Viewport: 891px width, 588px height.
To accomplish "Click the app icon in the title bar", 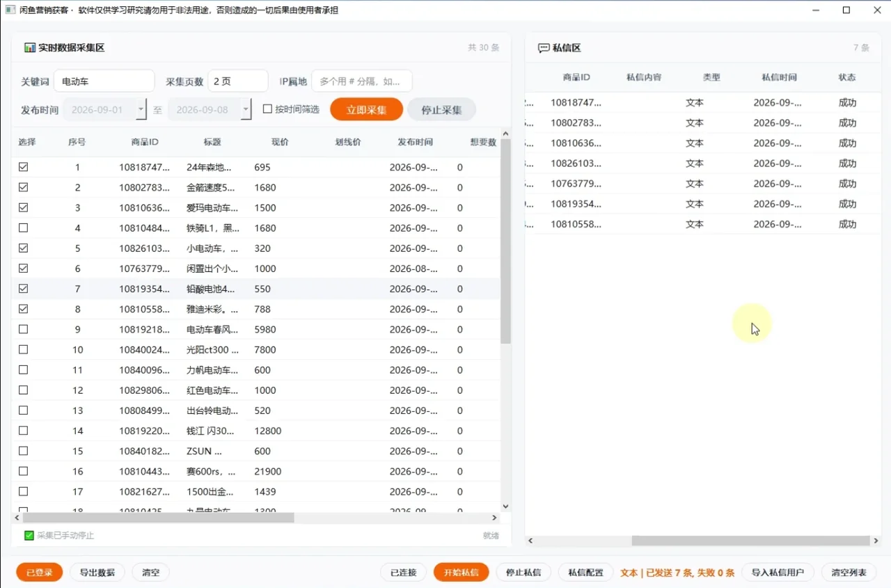I will coord(10,10).
